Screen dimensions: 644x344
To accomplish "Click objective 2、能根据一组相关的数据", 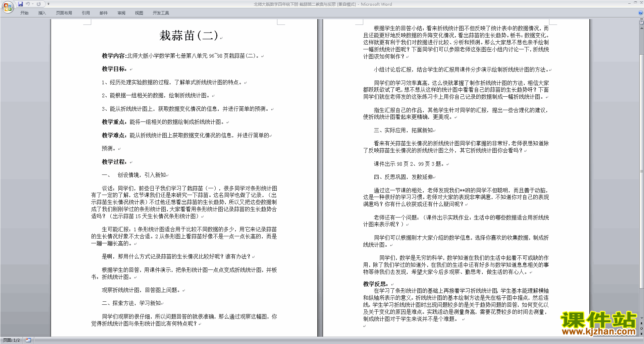I will (156, 96).
